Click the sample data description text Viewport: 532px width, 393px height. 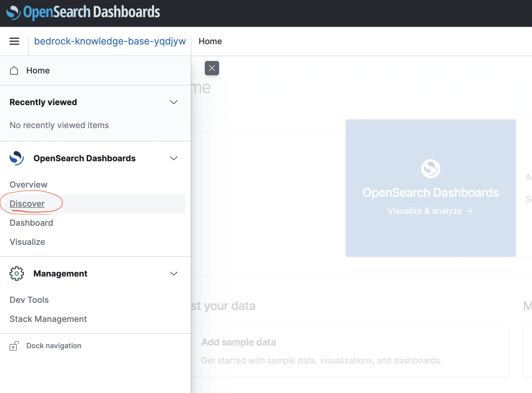[x=322, y=360]
